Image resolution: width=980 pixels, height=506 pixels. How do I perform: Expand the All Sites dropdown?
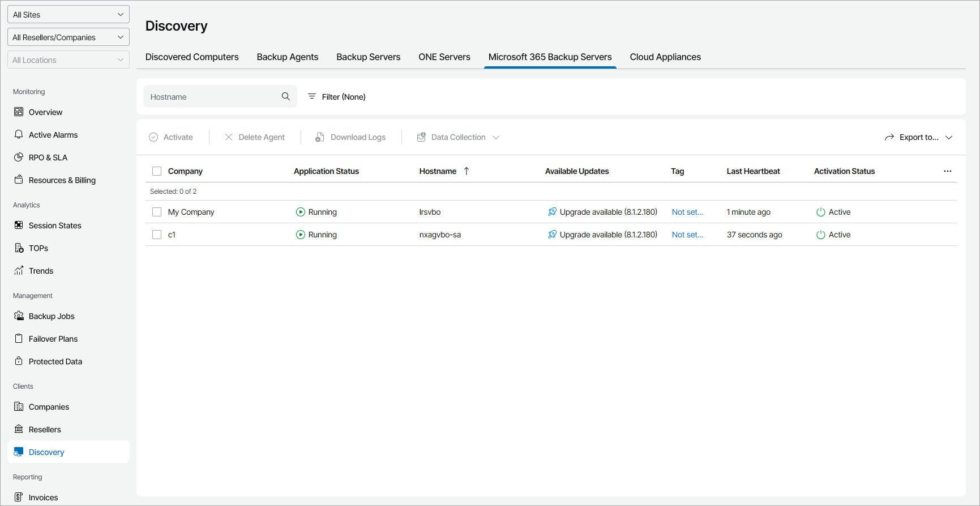tap(69, 15)
